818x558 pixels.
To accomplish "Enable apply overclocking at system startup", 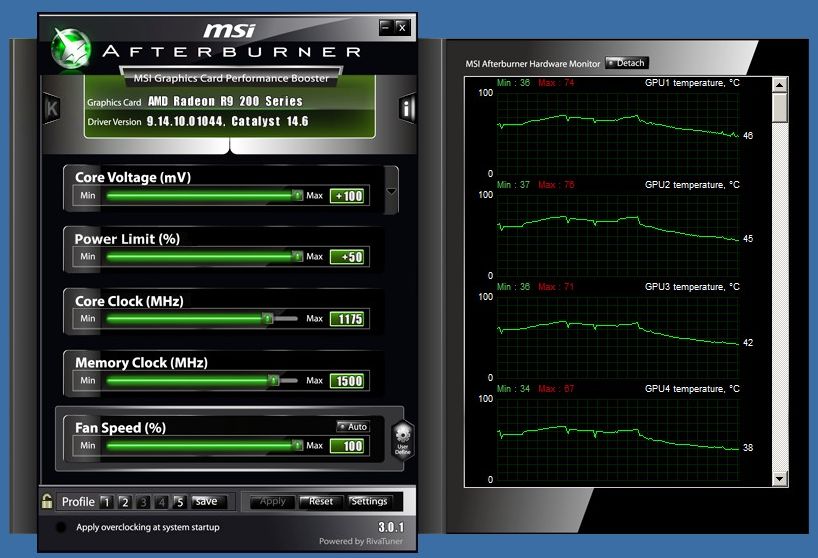I will click(62, 527).
